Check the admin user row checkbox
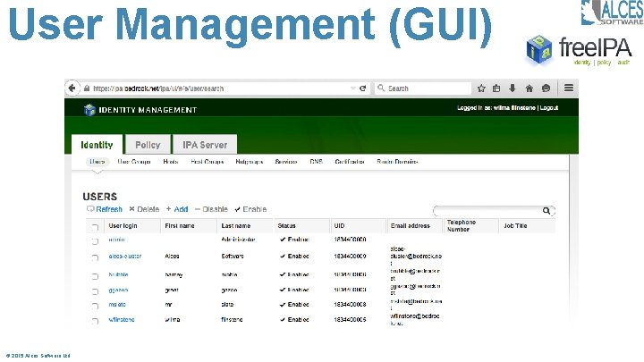The width and height of the screenshot is (644, 362). (95, 241)
